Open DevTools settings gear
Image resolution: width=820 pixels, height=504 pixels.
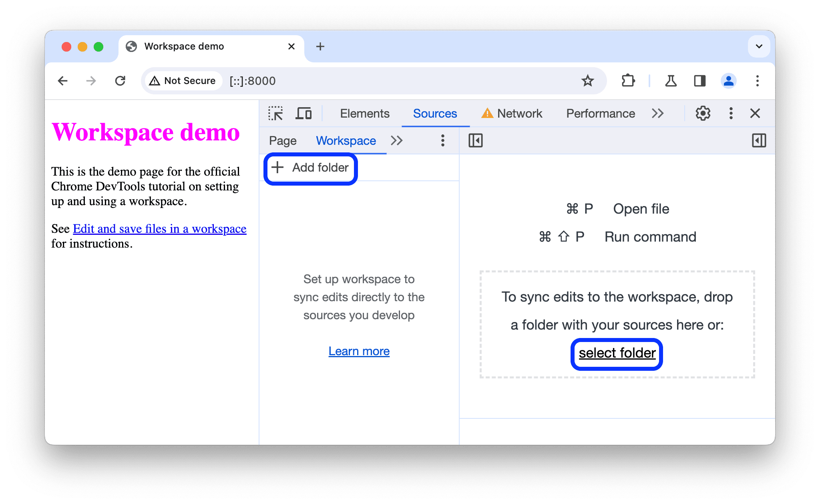(701, 114)
